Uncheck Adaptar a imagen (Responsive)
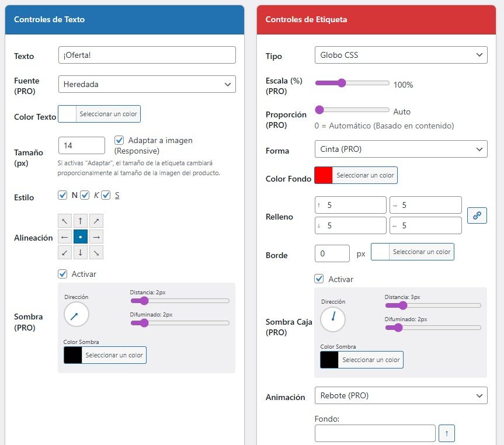The width and height of the screenshot is (504, 445). pyautogui.click(x=119, y=141)
